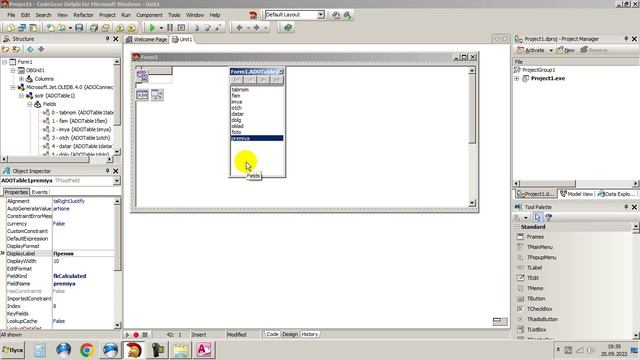640x360 pixels.
Task: Select the ADOConnection component on Form1
Action: pos(142,76)
